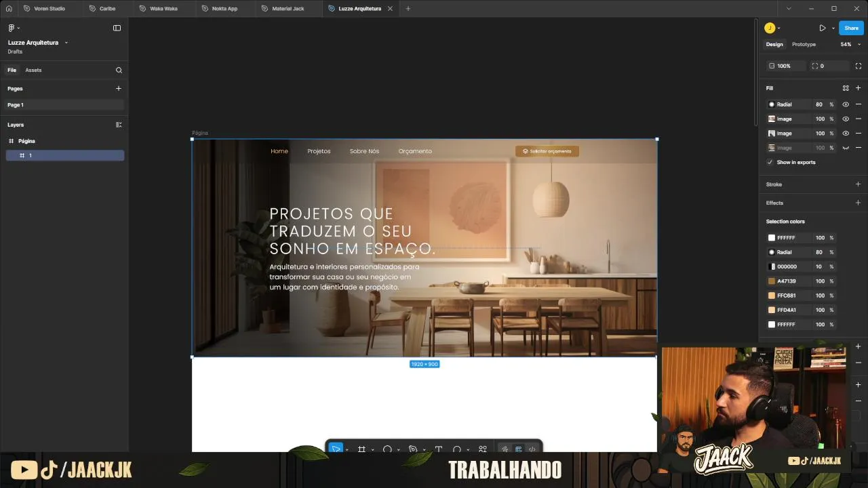Open a new tab with plus
The image size is (868, 488).
coord(408,9)
